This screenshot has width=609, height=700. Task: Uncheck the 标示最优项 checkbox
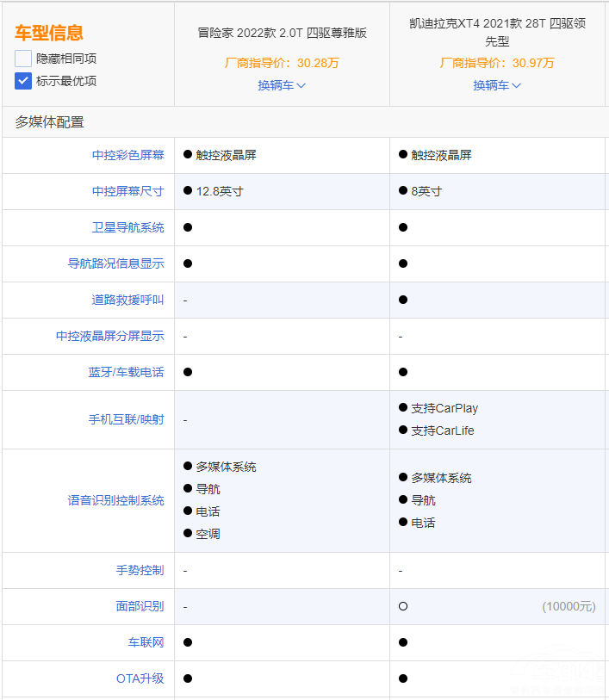[x=23, y=81]
